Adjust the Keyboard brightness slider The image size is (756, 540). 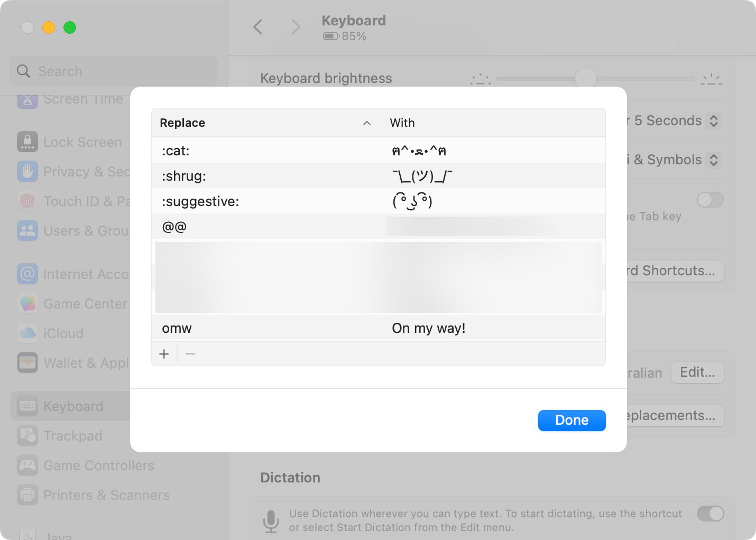(x=586, y=79)
